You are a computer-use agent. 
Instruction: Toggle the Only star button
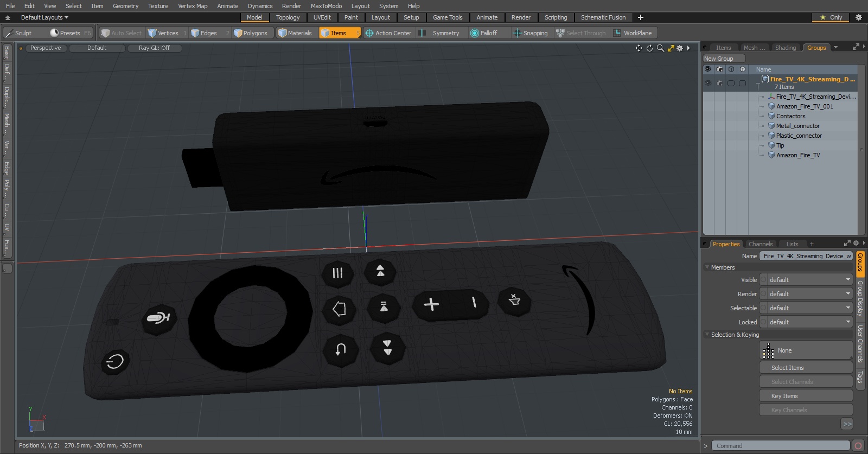click(x=831, y=17)
